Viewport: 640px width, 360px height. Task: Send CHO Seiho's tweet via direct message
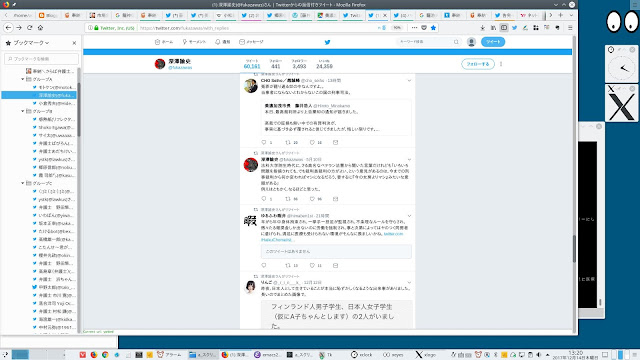(x=336, y=142)
